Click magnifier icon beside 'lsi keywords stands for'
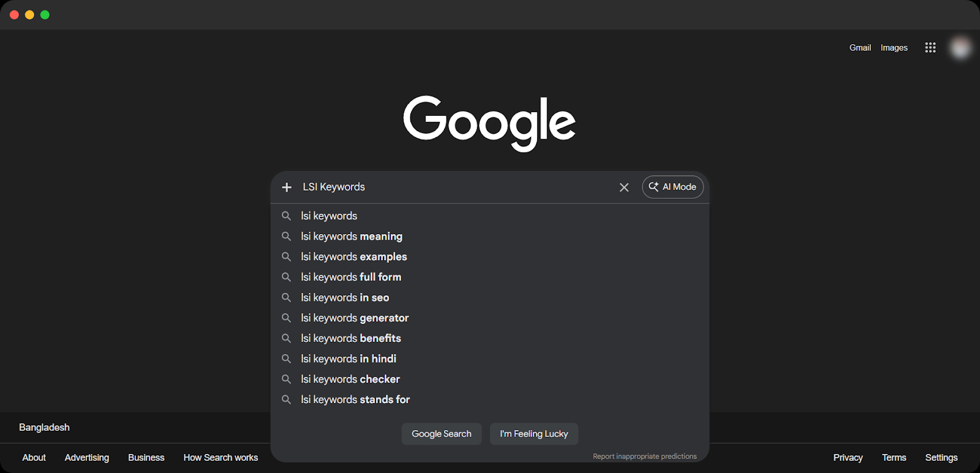 [x=286, y=399]
